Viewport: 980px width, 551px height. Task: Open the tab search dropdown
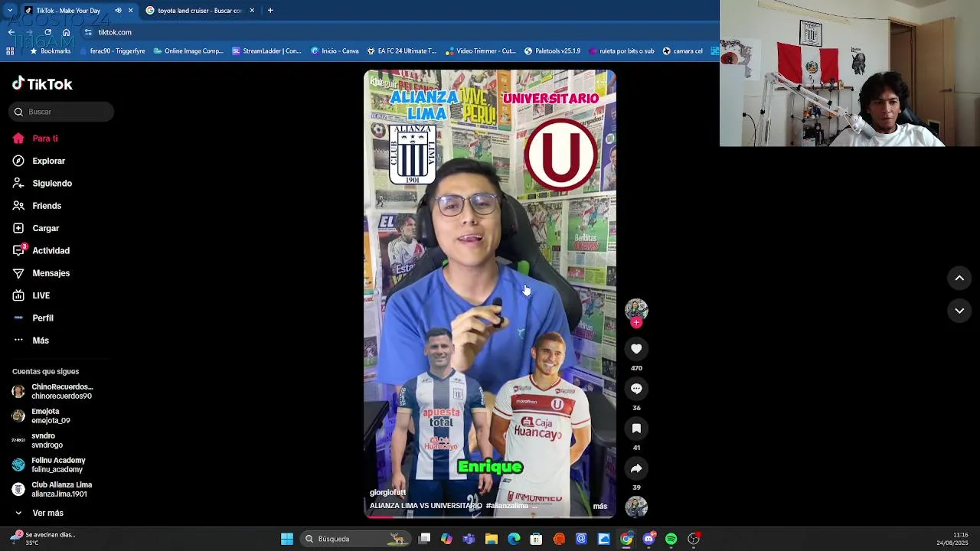pyautogui.click(x=10, y=11)
